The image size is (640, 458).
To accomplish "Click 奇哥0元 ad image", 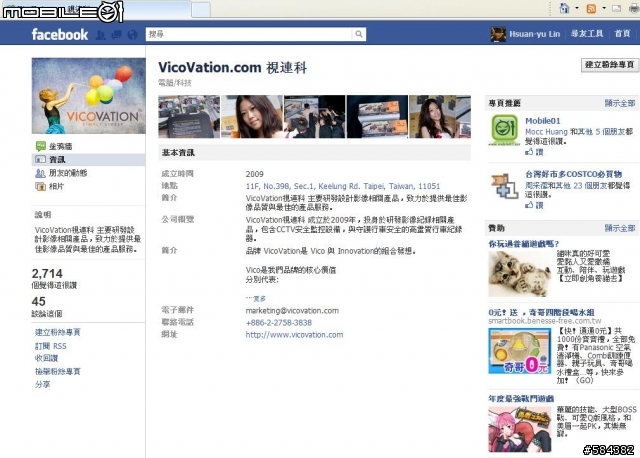I will 520,351.
